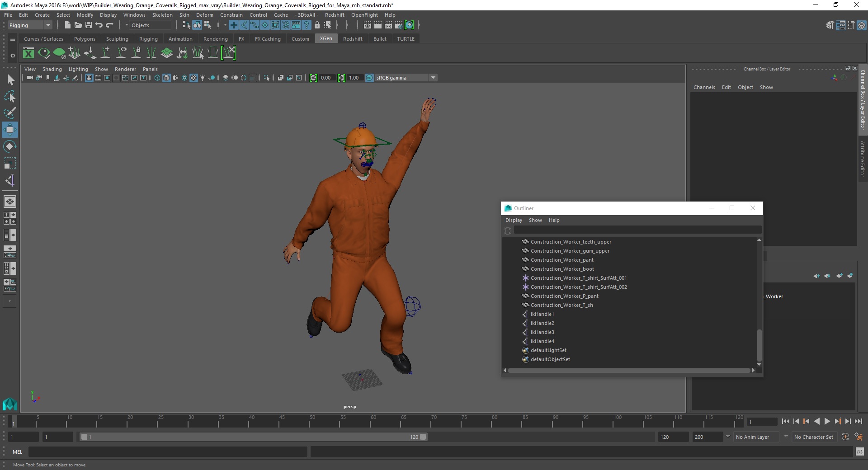
Task: Click the Select camera viewport icon
Action: pos(29,78)
